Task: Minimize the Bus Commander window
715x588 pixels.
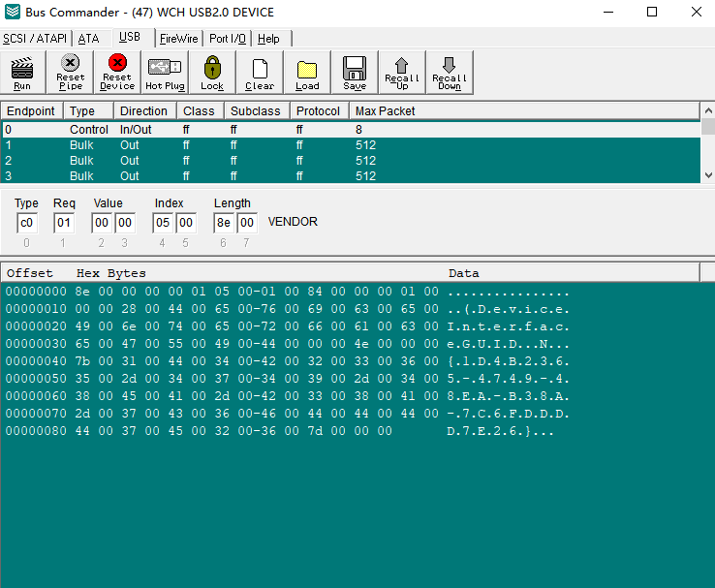Action: (608, 12)
